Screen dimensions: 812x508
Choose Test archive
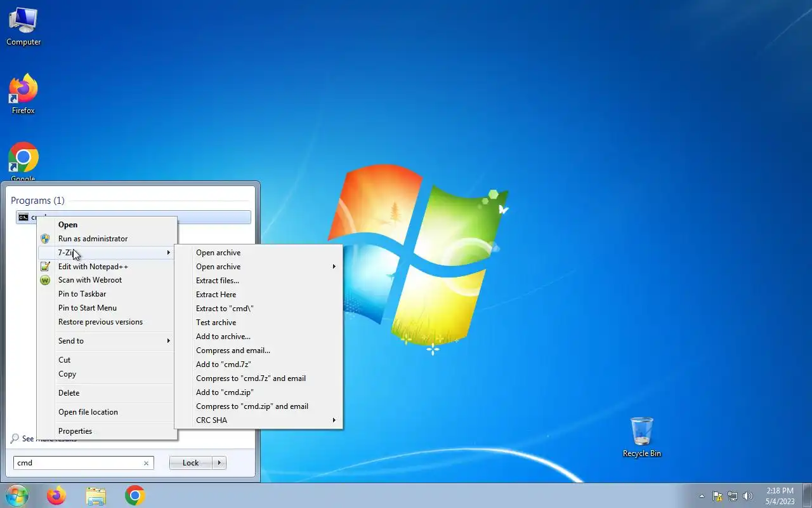(x=258, y=323)
